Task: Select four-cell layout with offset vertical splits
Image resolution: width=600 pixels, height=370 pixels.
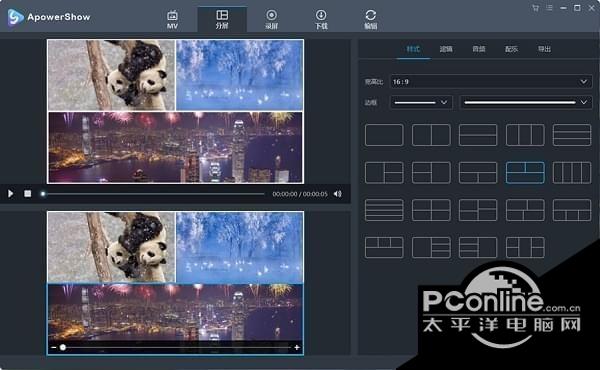Action: (525, 210)
